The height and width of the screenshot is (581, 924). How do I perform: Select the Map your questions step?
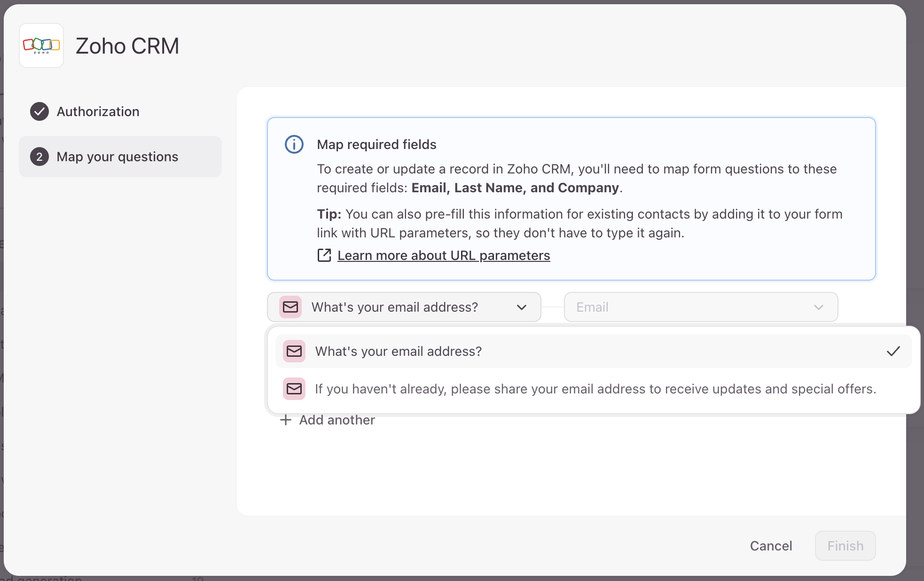coord(120,157)
